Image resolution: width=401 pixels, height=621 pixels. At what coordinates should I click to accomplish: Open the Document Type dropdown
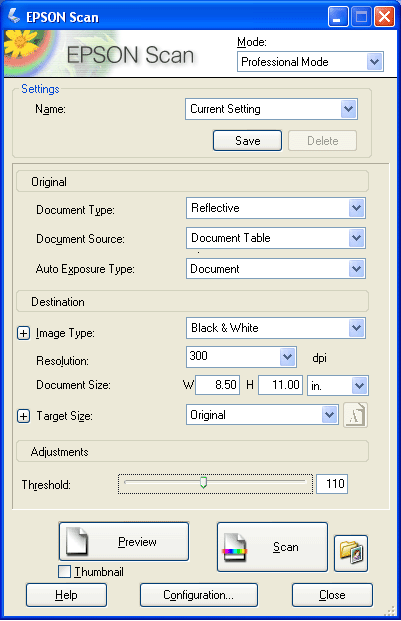(x=276, y=208)
